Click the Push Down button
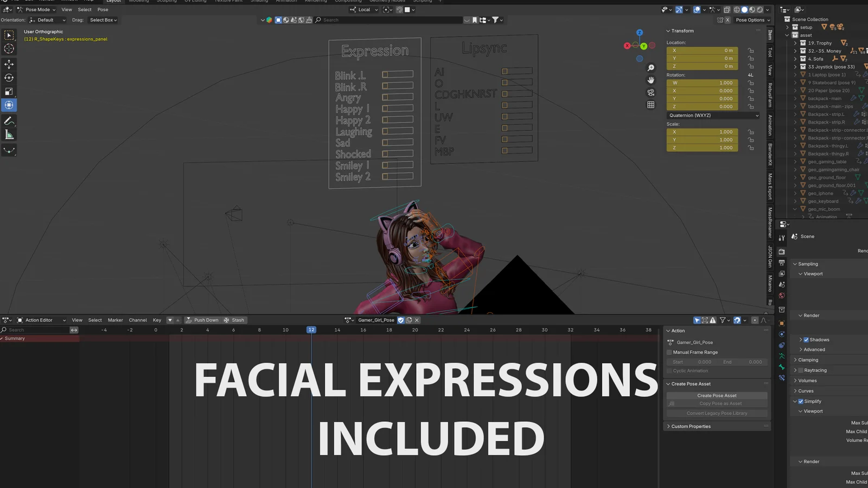This screenshot has width=868, height=488. tap(202, 320)
